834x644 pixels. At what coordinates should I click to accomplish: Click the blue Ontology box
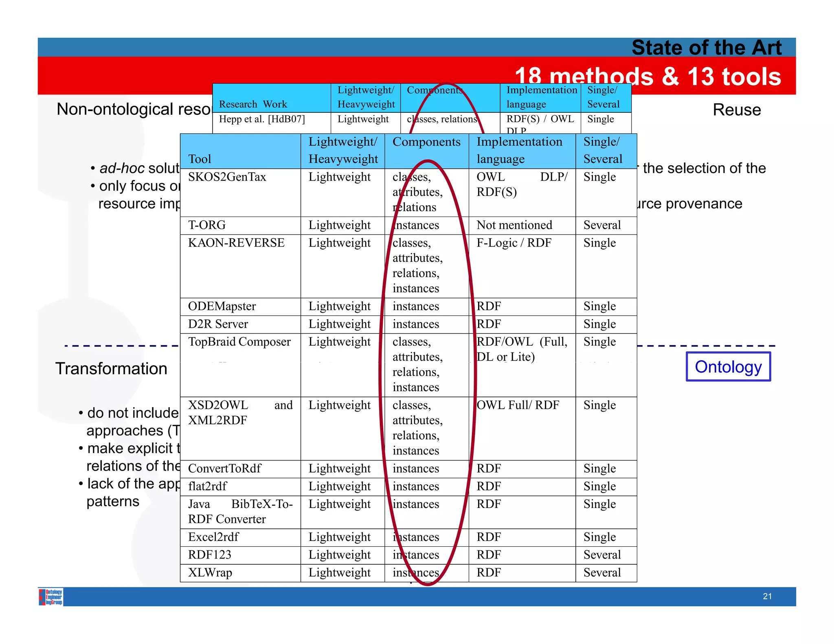(x=728, y=367)
